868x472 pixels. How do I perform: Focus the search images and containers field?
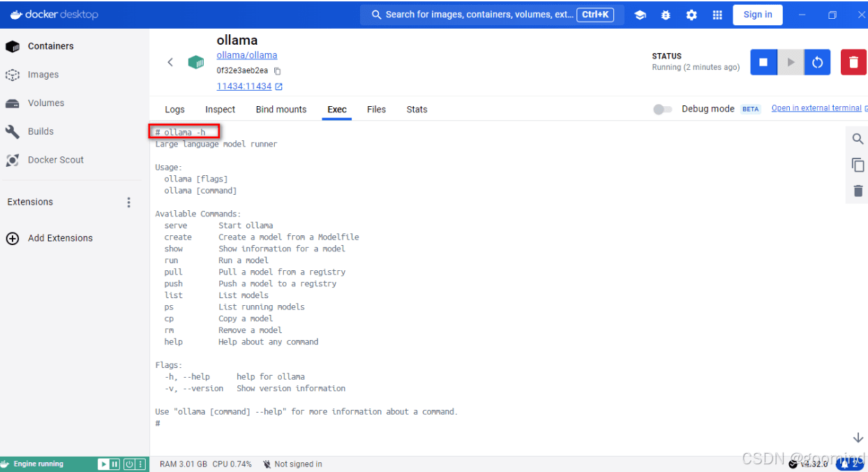click(x=487, y=15)
